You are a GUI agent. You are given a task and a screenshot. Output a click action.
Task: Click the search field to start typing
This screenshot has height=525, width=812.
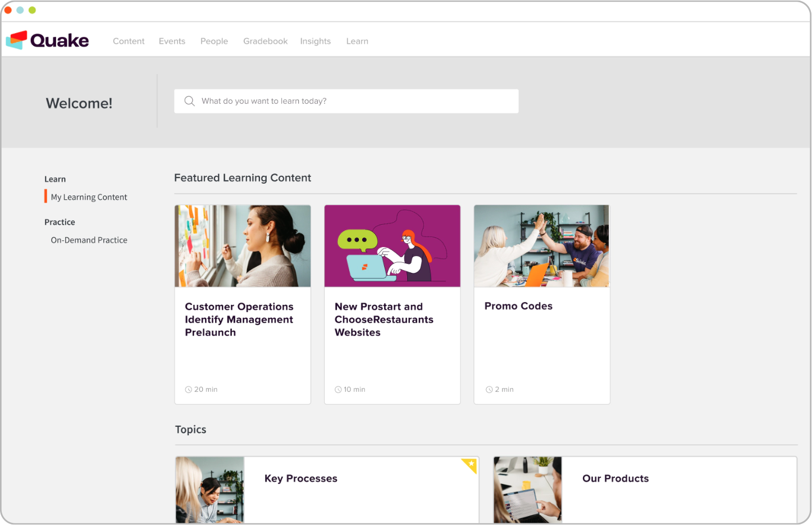click(x=346, y=101)
